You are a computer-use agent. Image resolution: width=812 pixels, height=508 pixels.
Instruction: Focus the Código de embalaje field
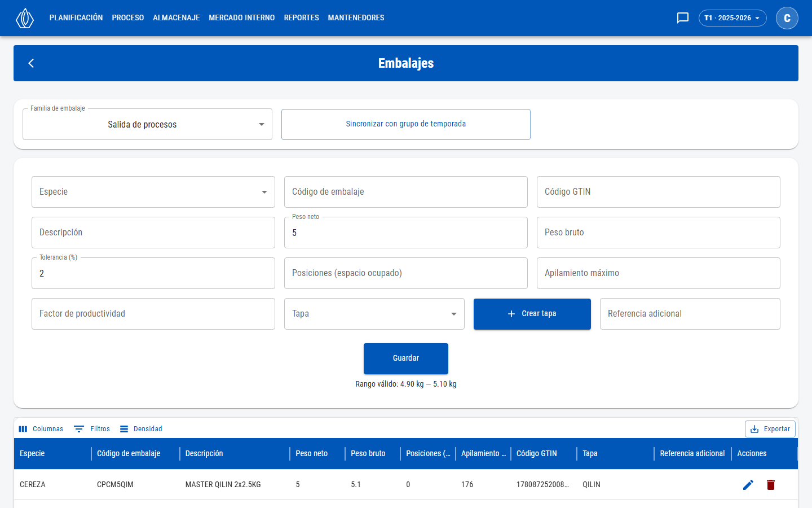(x=406, y=192)
